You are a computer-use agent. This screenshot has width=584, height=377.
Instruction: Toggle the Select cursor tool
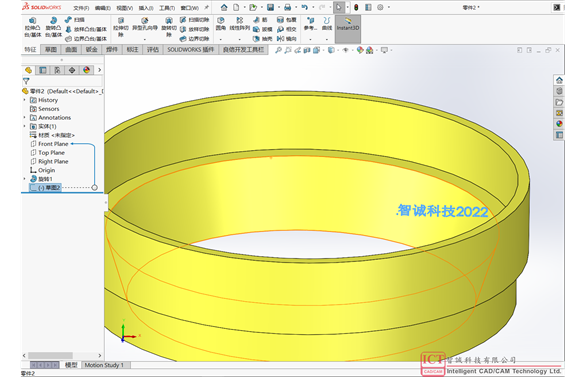pyautogui.click(x=339, y=7)
